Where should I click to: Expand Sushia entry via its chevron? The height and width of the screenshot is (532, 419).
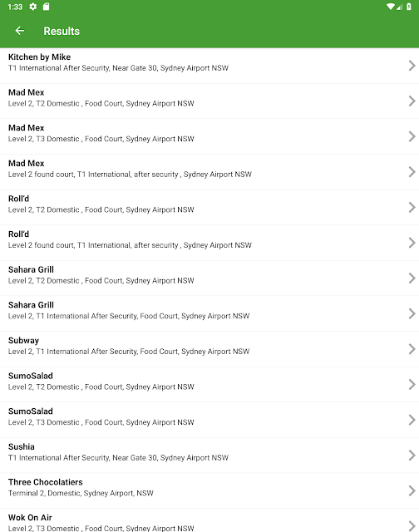pyautogui.click(x=412, y=456)
